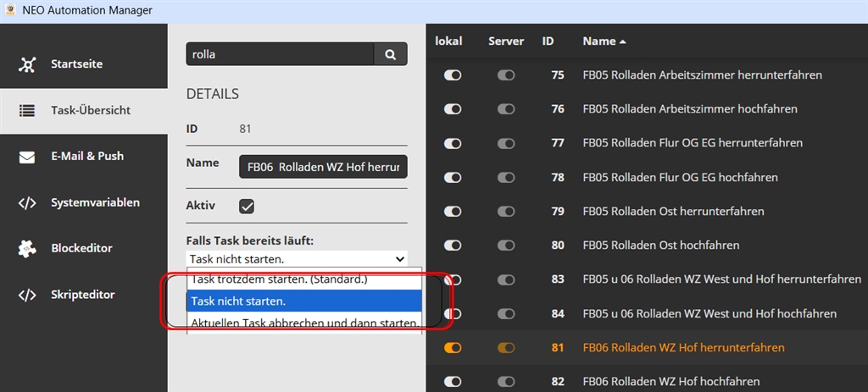Go to the Systemvariablen menu entry
Image resolution: width=868 pixels, height=392 pixels.
tap(95, 202)
